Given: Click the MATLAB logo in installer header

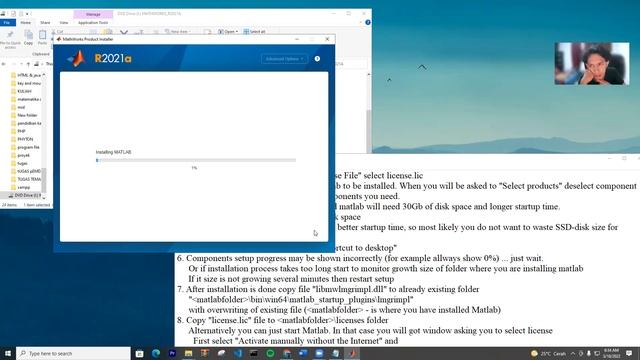Looking at the screenshot, I should pos(77,58).
